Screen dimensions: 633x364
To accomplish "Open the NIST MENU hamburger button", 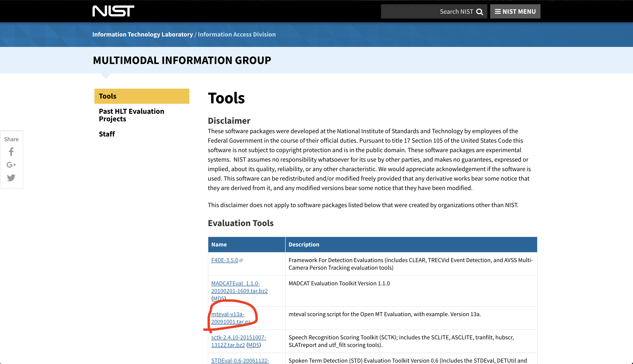I will point(515,12).
